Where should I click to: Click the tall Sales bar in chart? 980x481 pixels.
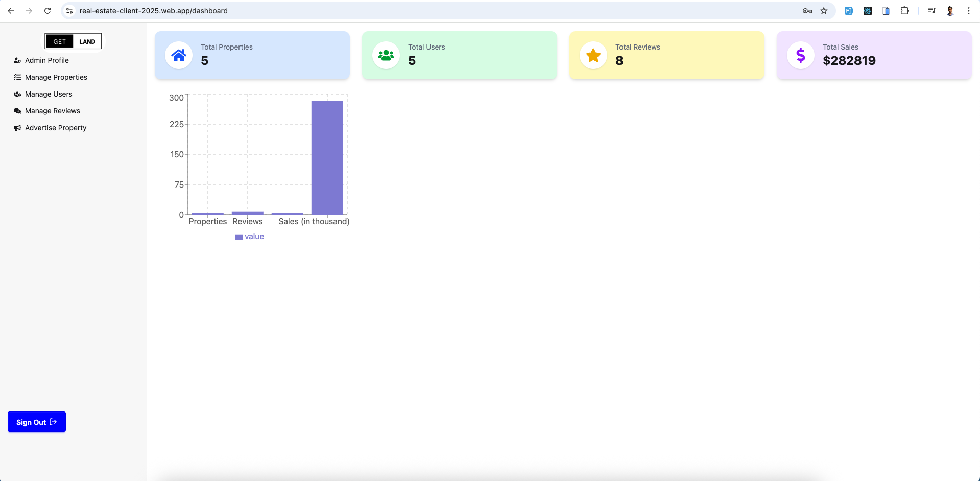(x=327, y=157)
